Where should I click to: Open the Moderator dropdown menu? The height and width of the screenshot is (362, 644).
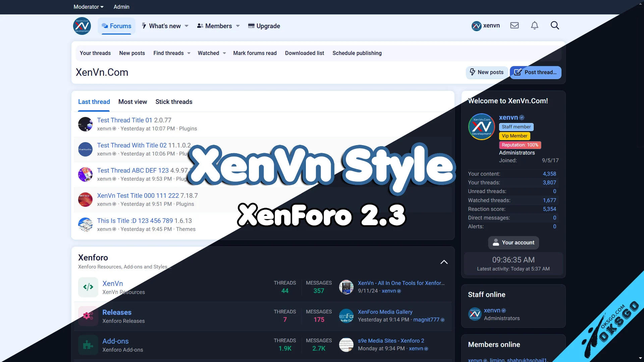(x=89, y=7)
